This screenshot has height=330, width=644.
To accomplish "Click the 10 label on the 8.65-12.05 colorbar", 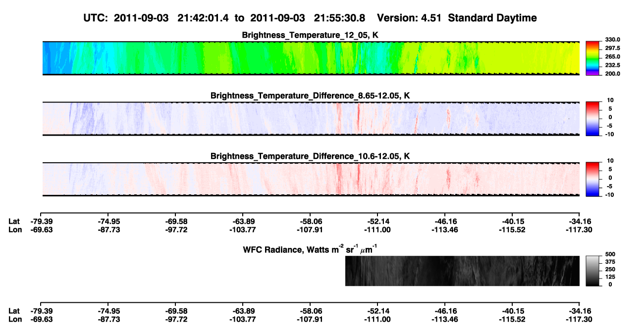I will [x=610, y=100].
